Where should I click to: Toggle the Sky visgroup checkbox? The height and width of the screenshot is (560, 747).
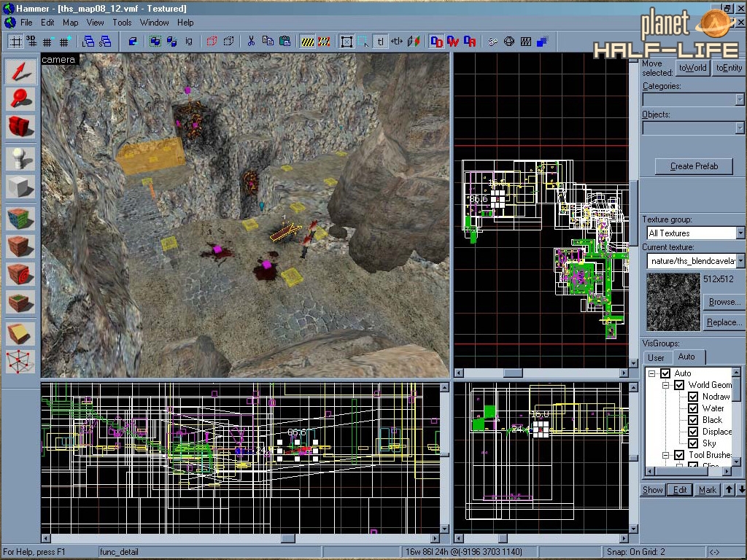point(693,443)
